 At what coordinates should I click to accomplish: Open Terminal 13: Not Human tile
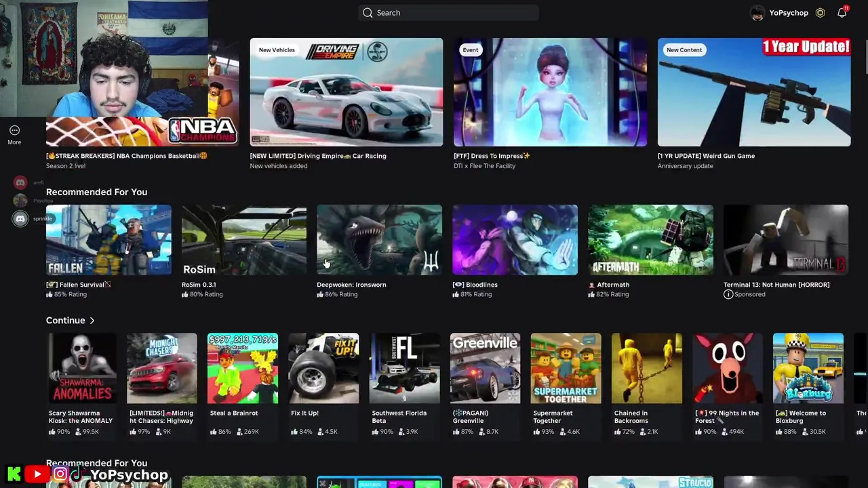click(786, 240)
